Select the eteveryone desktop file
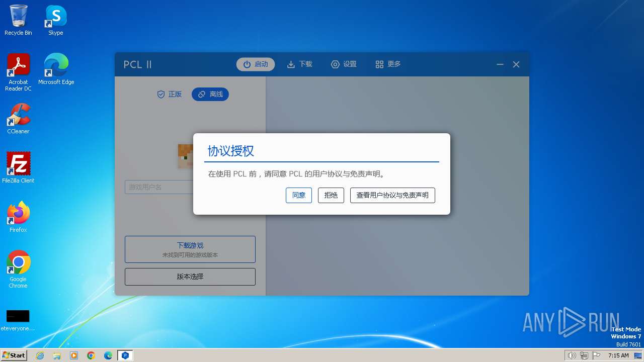The width and height of the screenshot is (644, 362). point(18,321)
